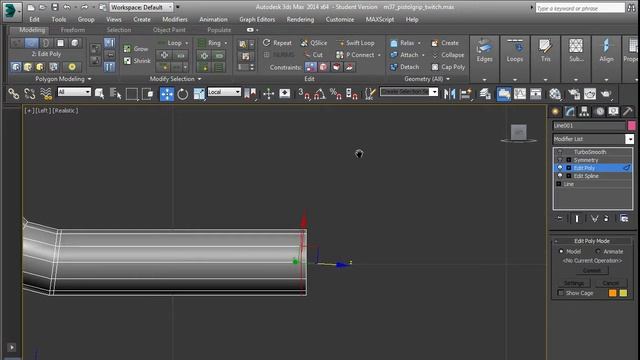
Task: Toggle Edit Poly modifier lightbulb
Action: (560, 168)
